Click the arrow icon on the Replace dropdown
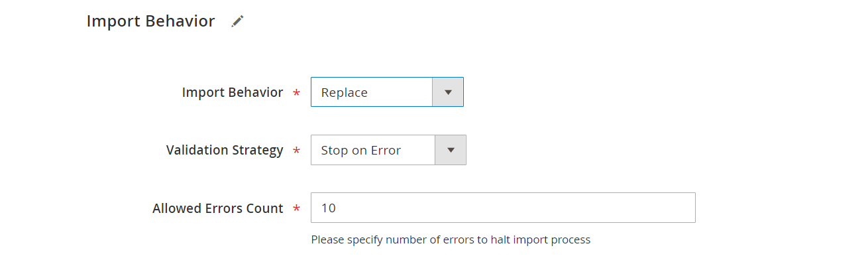 (x=448, y=92)
